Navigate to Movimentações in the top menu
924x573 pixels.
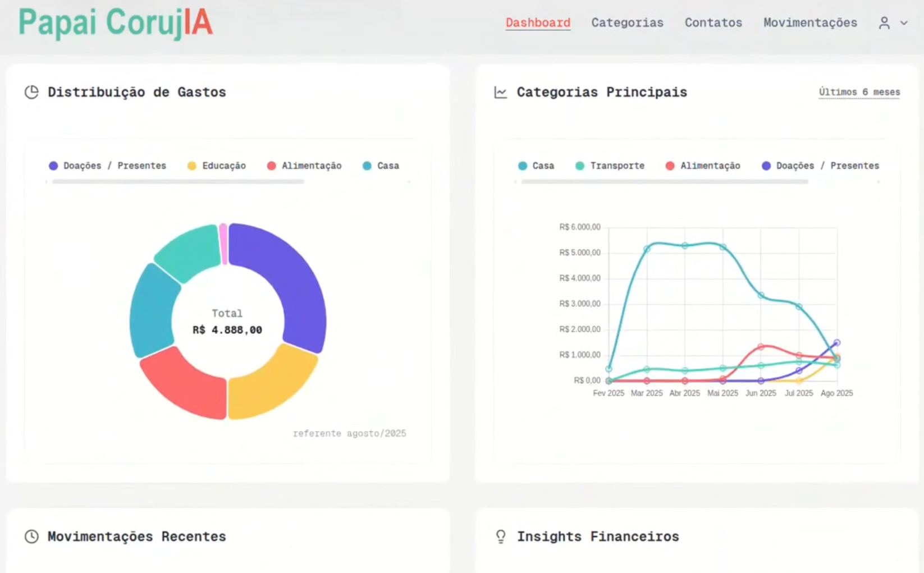[x=810, y=23]
